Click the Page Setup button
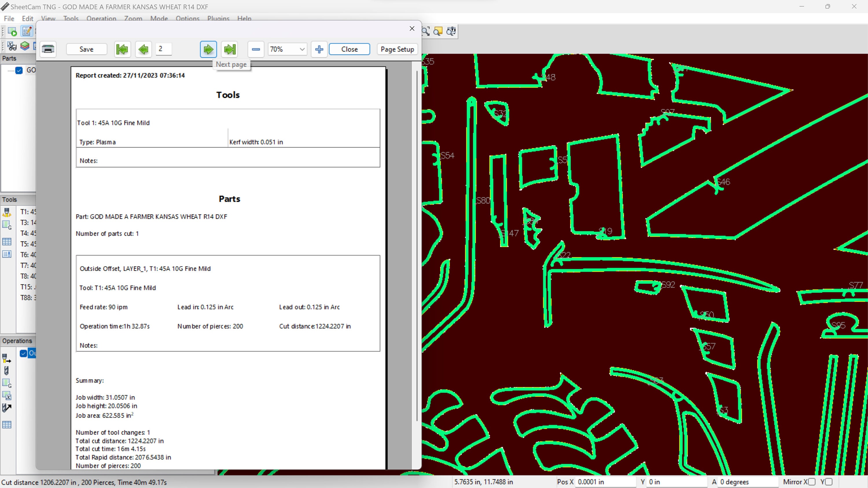 (397, 49)
